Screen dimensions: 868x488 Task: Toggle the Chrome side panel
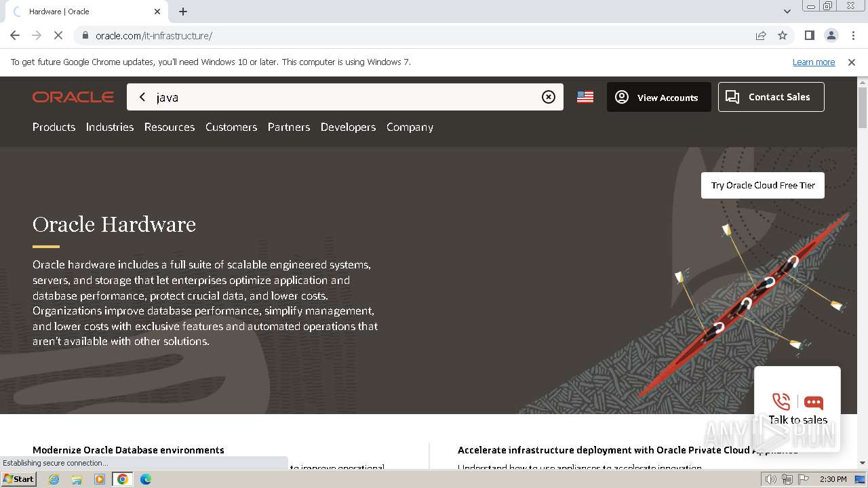point(809,35)
